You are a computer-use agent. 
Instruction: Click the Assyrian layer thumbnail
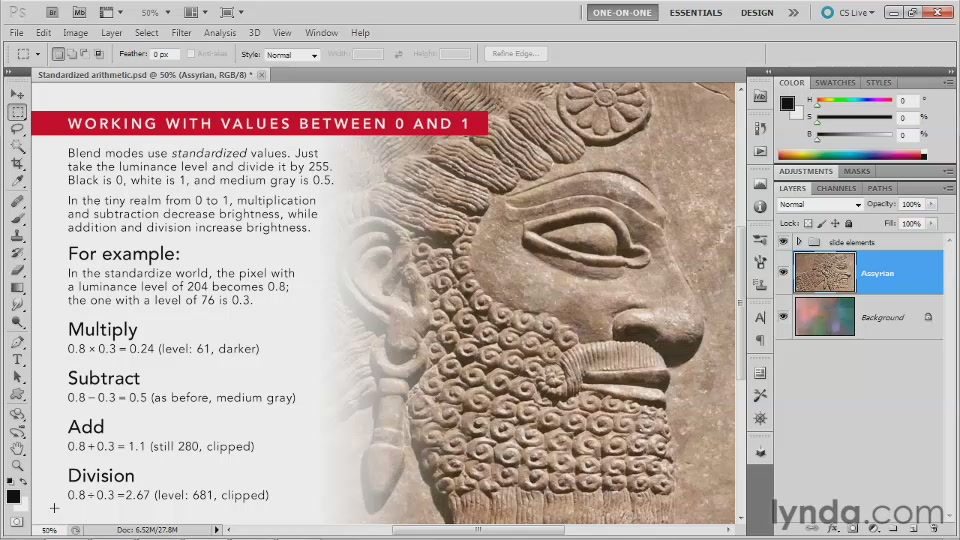(x=825, y=272)
